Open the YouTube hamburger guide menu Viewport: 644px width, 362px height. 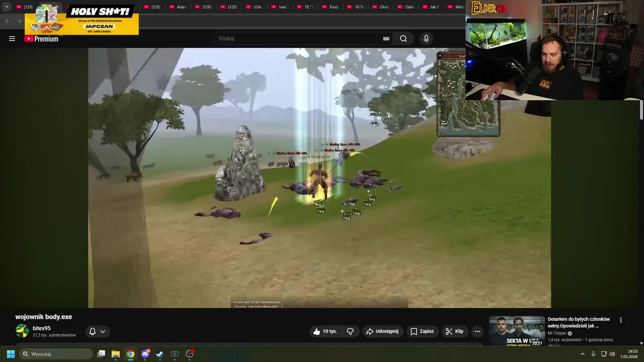coord(12,39)
